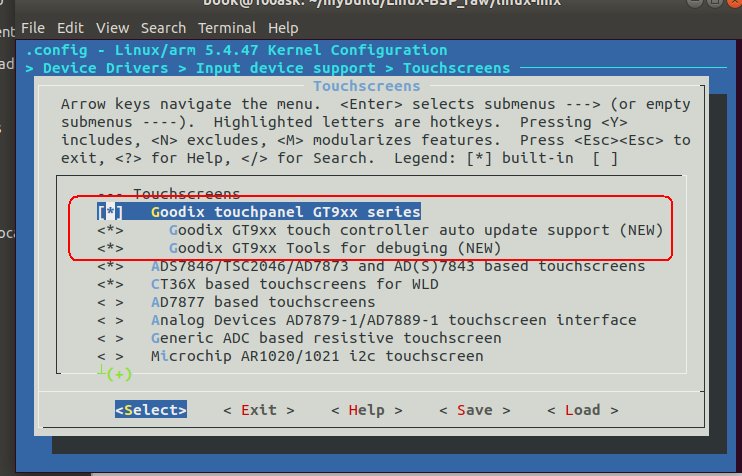Viewport: 742px width, 476px height.
Task: Enable AD7877 based touchscreens option
Action: click(x=110, y=302)
